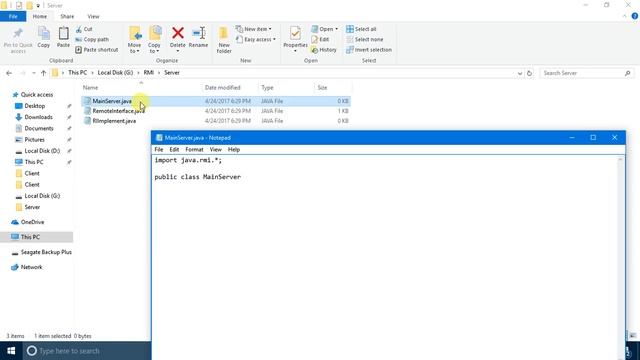Open Notepad's File menu
The width and height of the screenshot is (640, 360).
point(158,149)
